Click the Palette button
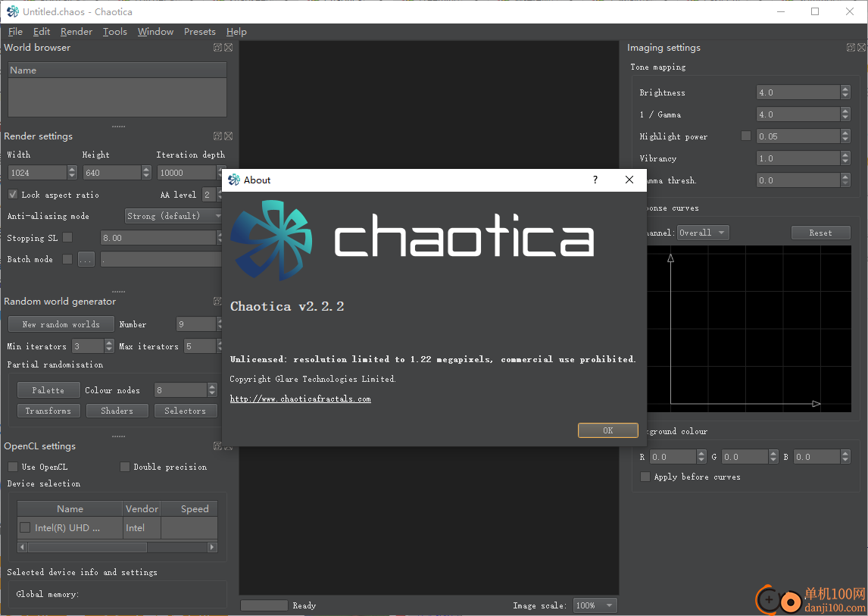The width and height of the screenshot is (868, 616). [48, 390]
